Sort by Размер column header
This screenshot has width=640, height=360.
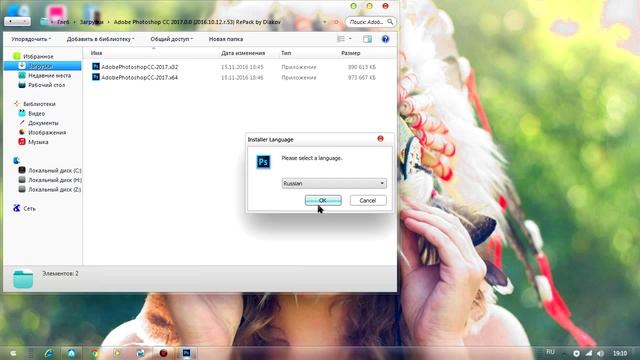[351, 53]
